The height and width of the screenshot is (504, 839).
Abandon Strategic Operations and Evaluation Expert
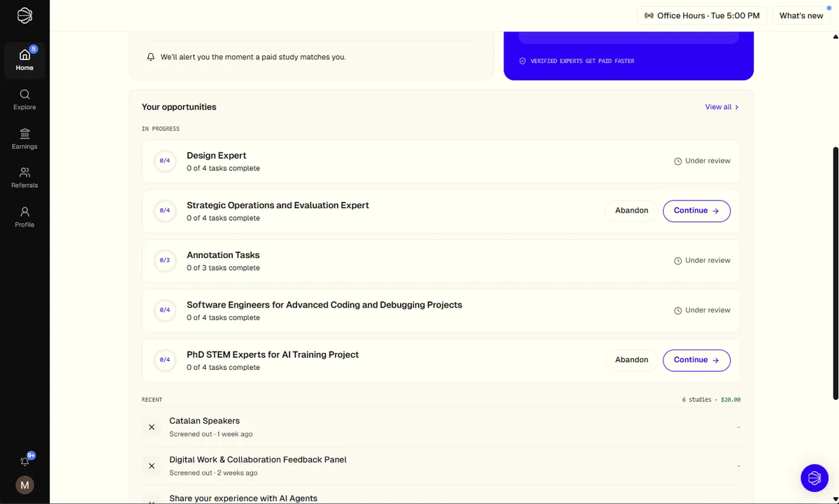tap(631, 210)
